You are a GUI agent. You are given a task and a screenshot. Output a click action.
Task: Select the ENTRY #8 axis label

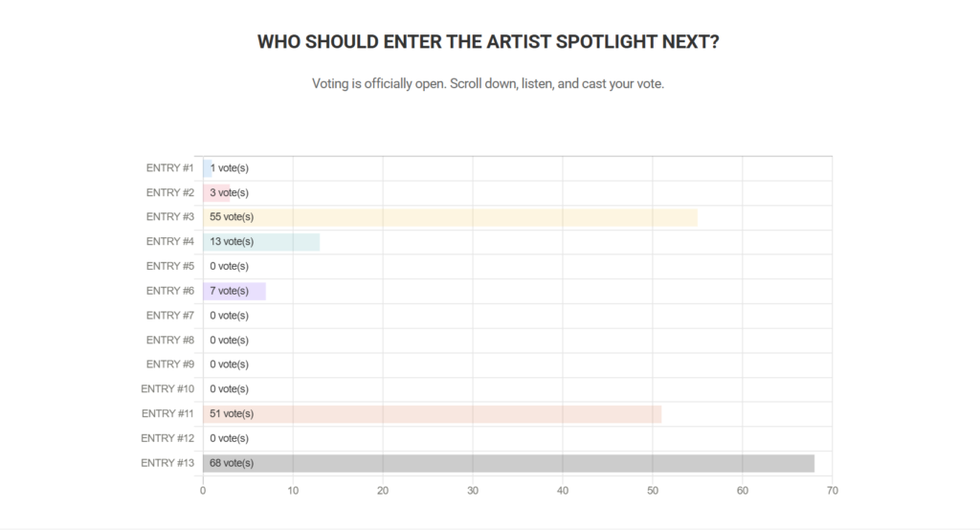170,340
